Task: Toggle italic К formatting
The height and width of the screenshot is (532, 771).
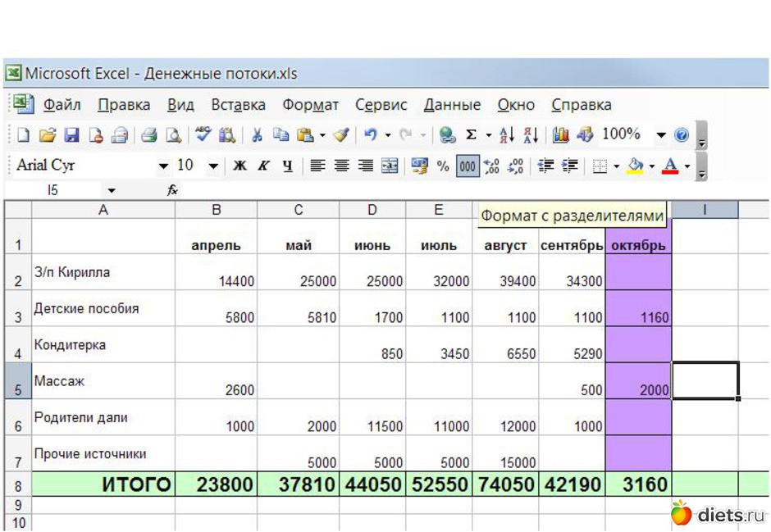Action: [x=263, y=166]
